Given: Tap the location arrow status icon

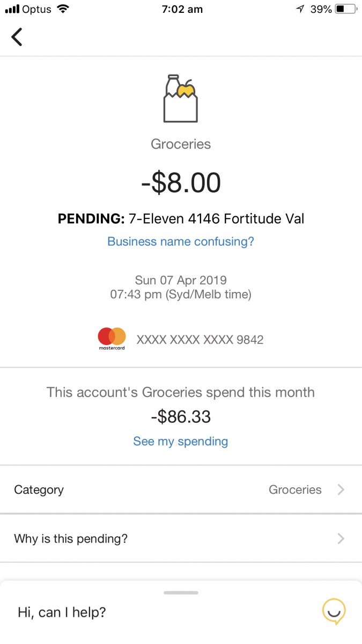Looking at the screenshot, I should pos(300,9).
